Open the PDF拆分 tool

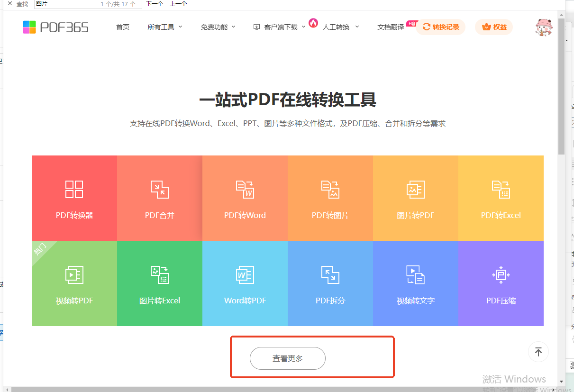pyautogui.click(x=330, y=283)
